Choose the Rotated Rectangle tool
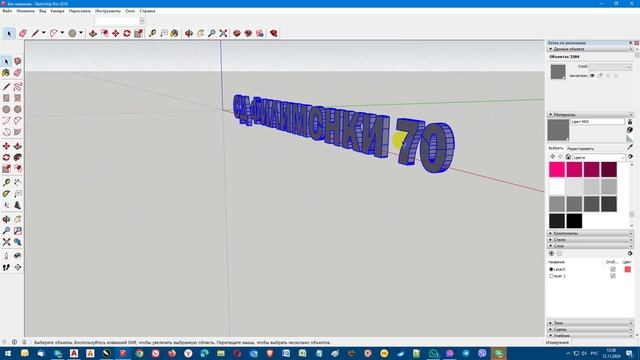640x360 pixels. tap(18, 98)
